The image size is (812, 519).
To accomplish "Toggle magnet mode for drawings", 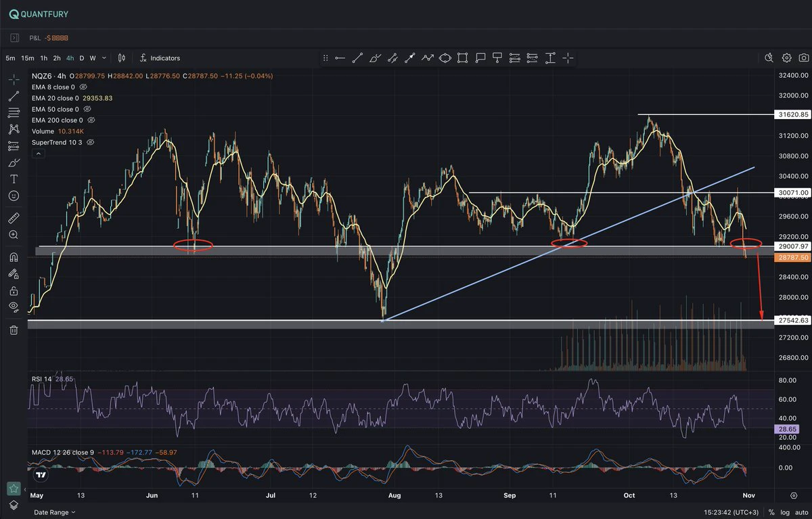I will [14, 257].
